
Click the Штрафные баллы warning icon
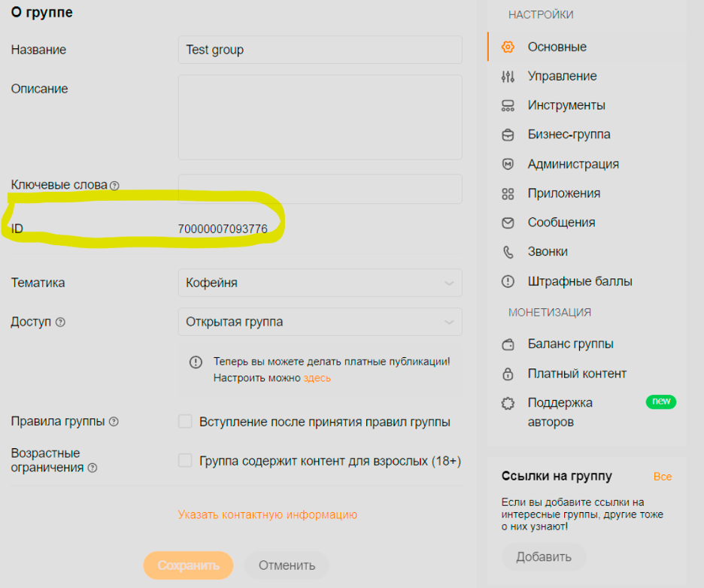(508, 281)
